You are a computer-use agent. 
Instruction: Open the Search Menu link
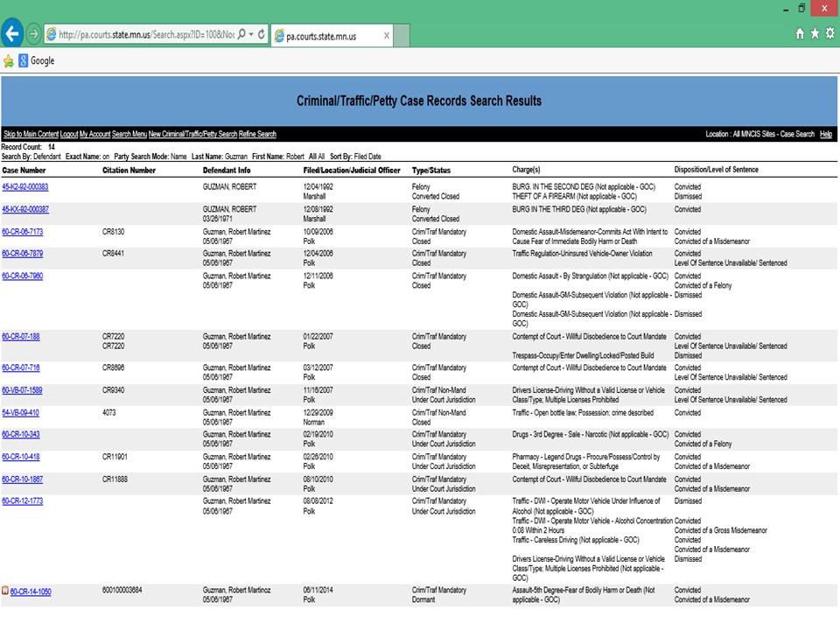[129, 134]
